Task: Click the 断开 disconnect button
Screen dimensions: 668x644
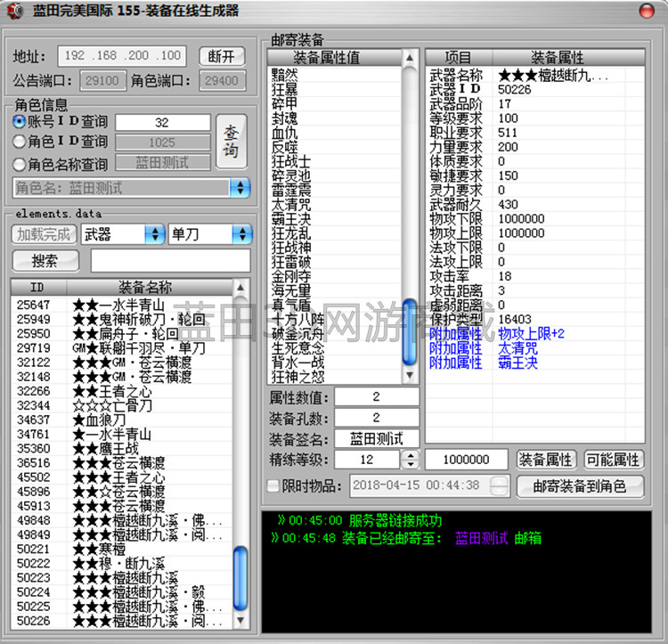Action: (x=221, y=56)
